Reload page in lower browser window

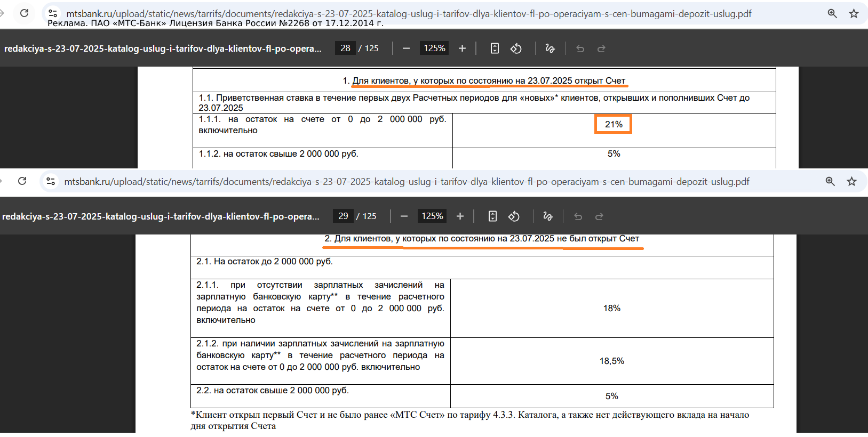click(x=22, y=181)
